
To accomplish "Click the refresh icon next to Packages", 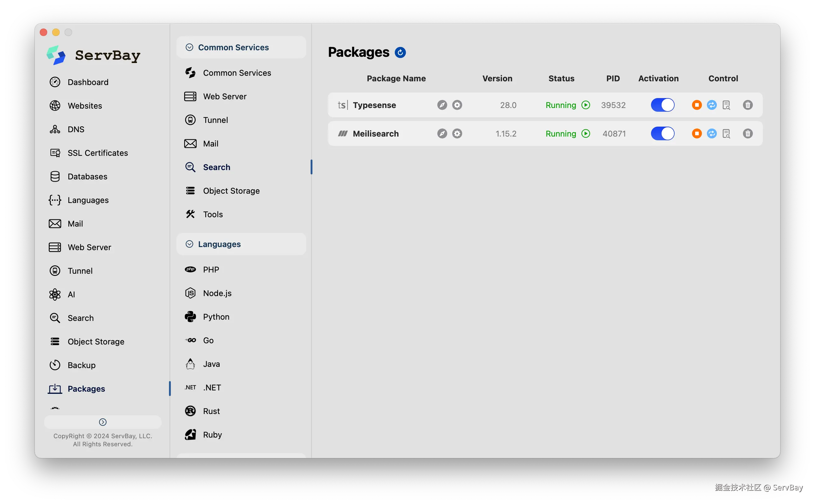I will click(x=400, y=52).
